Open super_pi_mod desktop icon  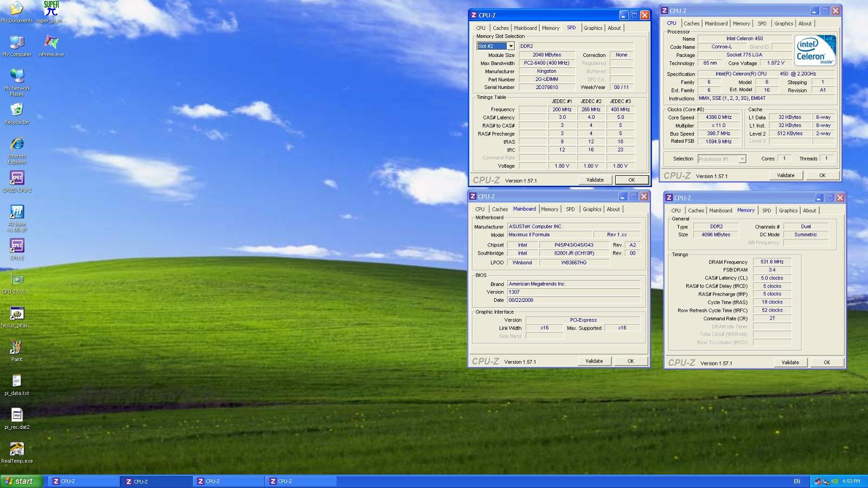pyautogui.click(x=52, y=12)
